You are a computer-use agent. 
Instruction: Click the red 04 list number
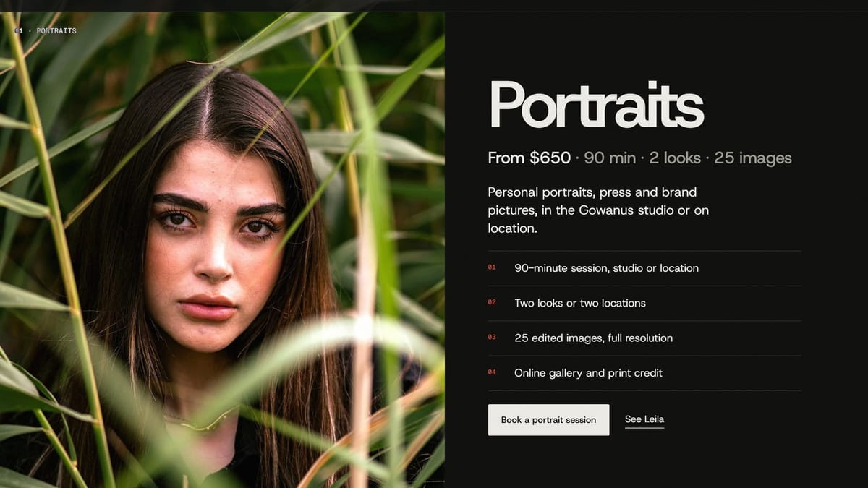(x=492, y=372)
